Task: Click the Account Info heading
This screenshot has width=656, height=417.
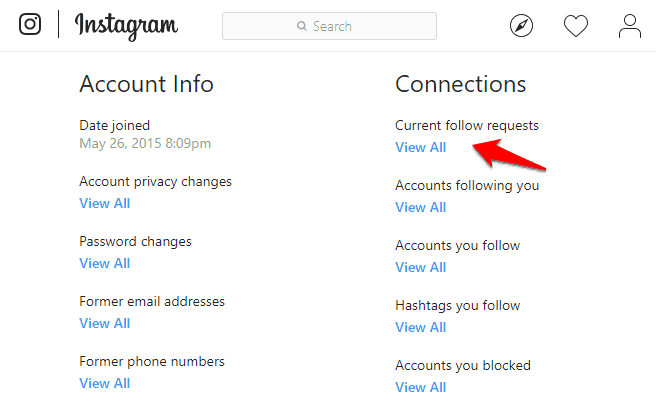Action: (146, 83)
